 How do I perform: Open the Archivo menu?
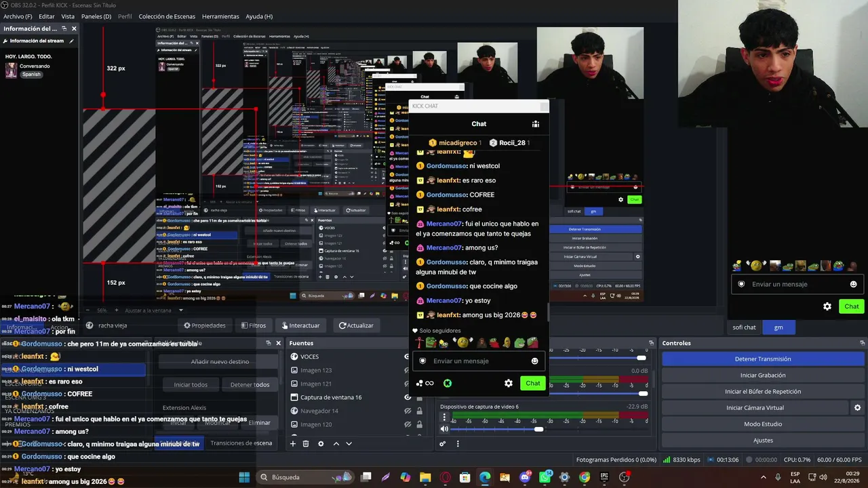(x=18, y=16)
